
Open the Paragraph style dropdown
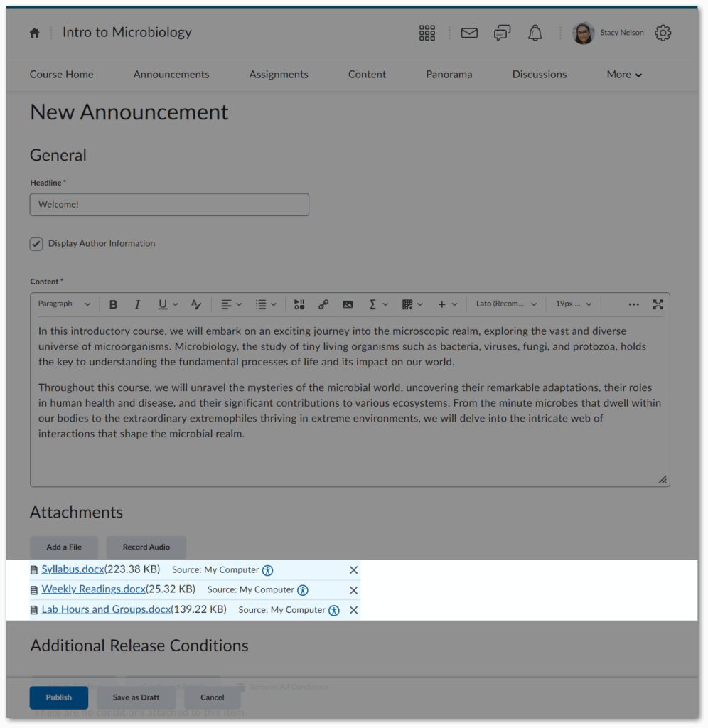64,304
